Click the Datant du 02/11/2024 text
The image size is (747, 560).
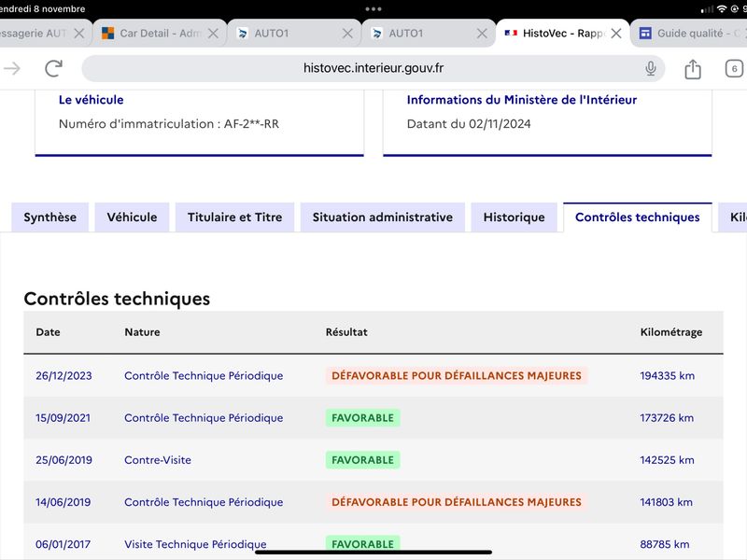click(469, 124)
